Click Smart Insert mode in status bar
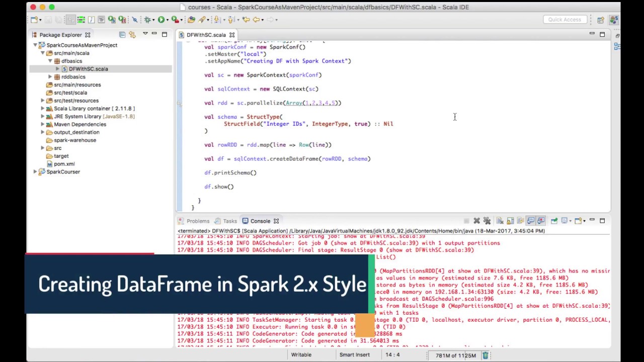Viewport: 644px width, 362px height. point(354,355)
